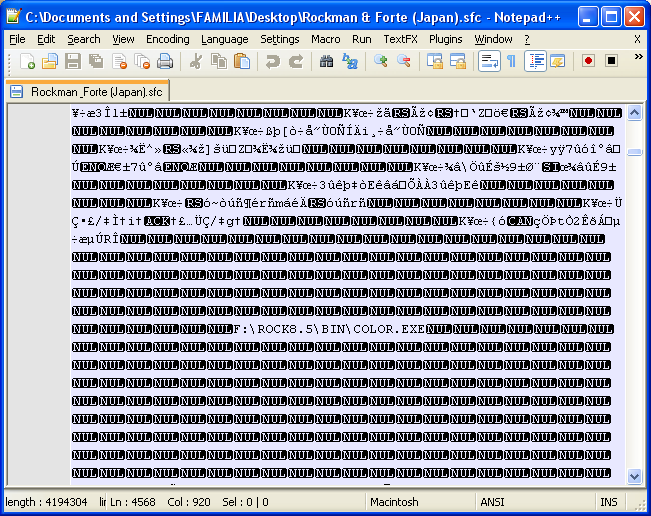Click the Print toolbar icon
The image size is (651, 516).
click(165, 61)
